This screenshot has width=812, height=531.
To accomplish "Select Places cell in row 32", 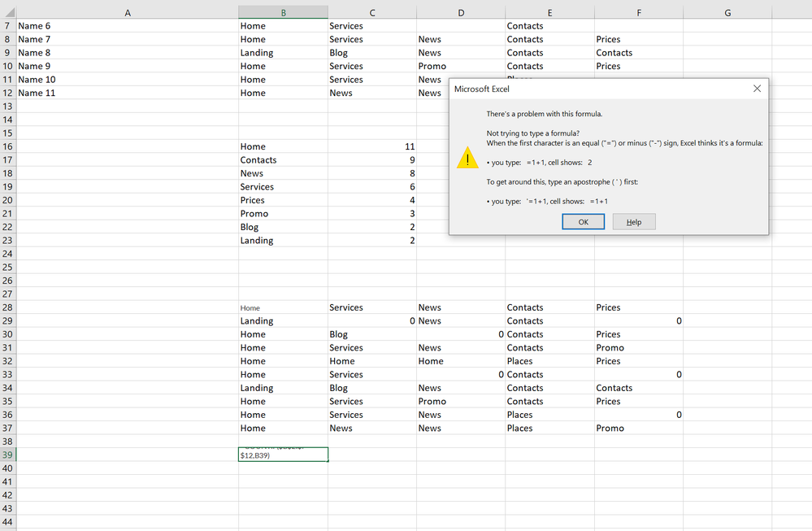I will pyautogui.click(x=549, y=362).
